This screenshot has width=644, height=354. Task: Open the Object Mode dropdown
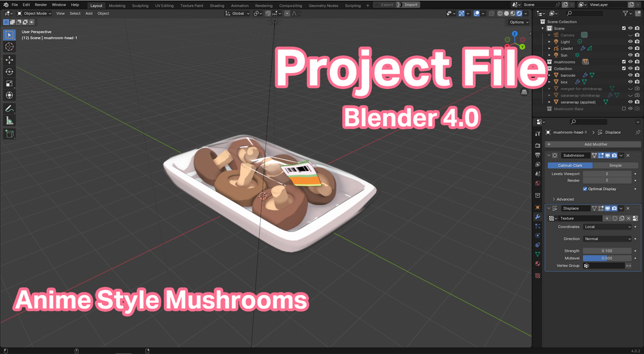click(34, 13)
